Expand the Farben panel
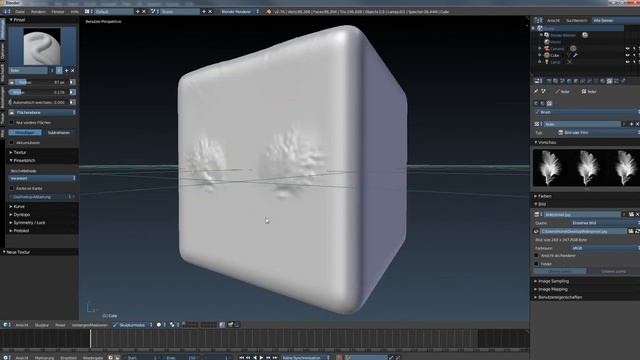Viewport: 640px width, 360px height. [x=543, y=196]
